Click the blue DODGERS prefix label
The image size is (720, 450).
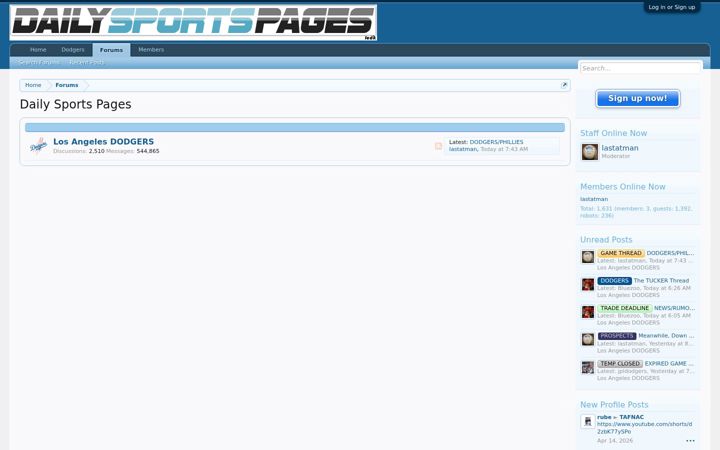click(x=614, y=281)
